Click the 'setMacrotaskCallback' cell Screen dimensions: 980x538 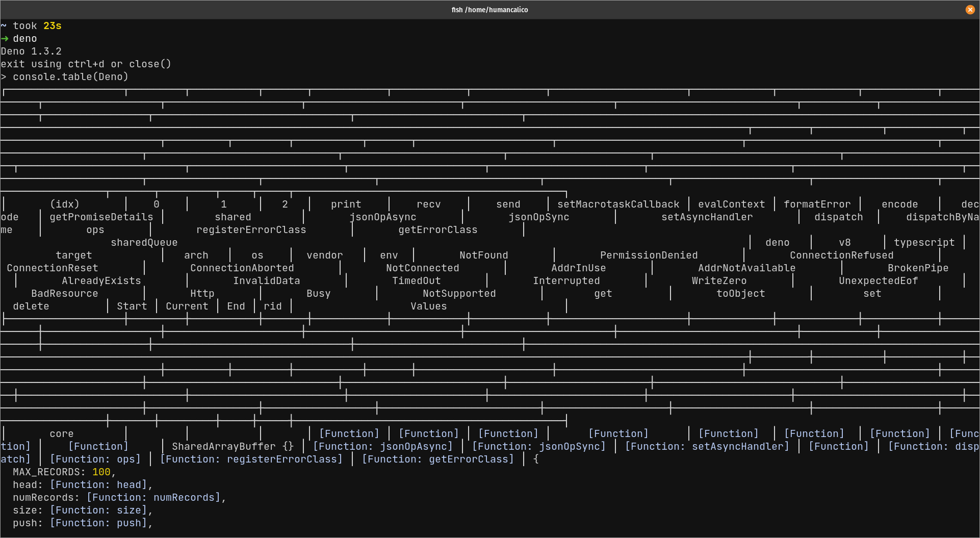(619, 204)
